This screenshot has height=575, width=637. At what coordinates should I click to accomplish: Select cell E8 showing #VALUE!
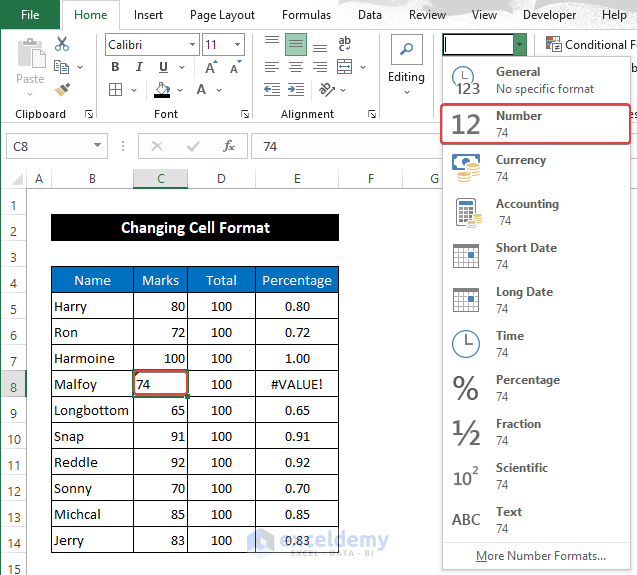click(x=297, y=384)
